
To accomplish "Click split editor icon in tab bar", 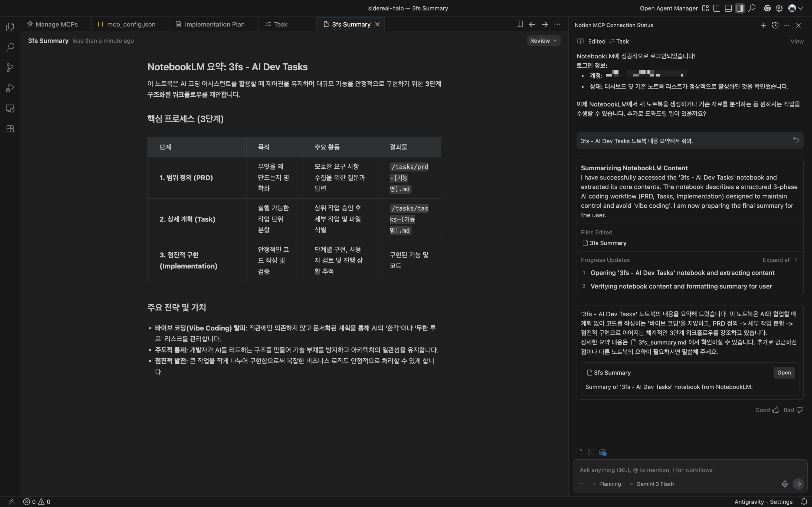I will point(519,24).
